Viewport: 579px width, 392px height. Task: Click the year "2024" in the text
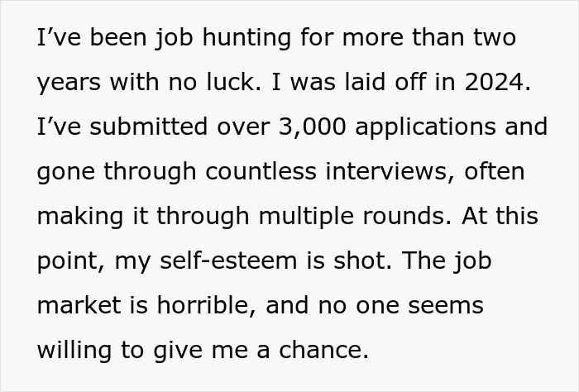pyautogui.click(x=494, y=82)
